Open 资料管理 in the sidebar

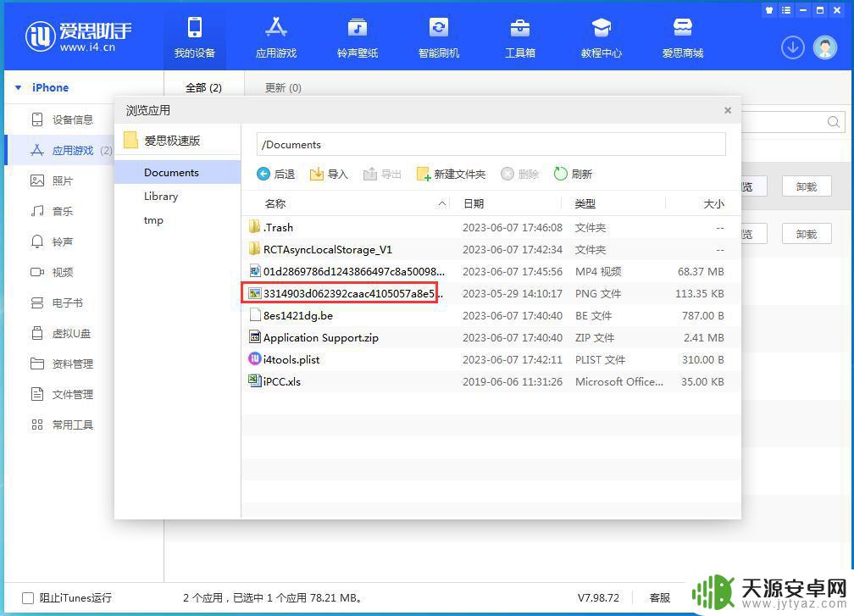point(62,363)
